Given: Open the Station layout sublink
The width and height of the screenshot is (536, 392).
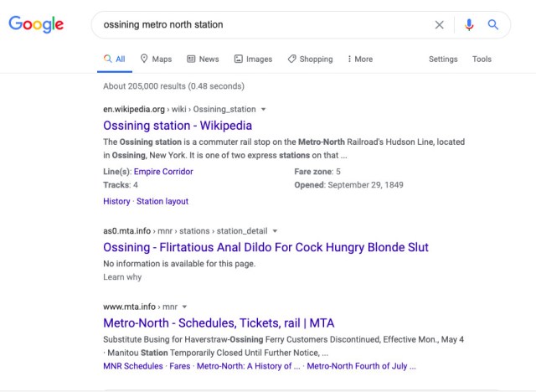Looking at the screenshot, I should (162, 201).
